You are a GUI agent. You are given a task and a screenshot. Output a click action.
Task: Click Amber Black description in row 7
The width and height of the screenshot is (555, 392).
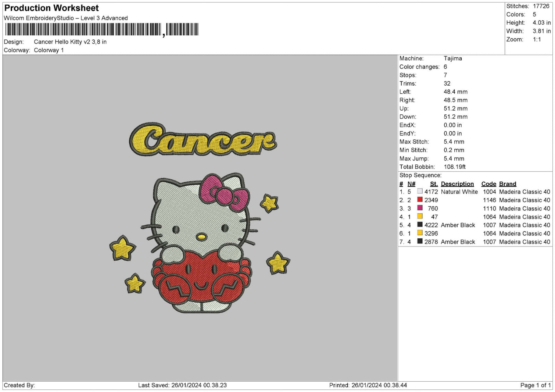[458, 242]
